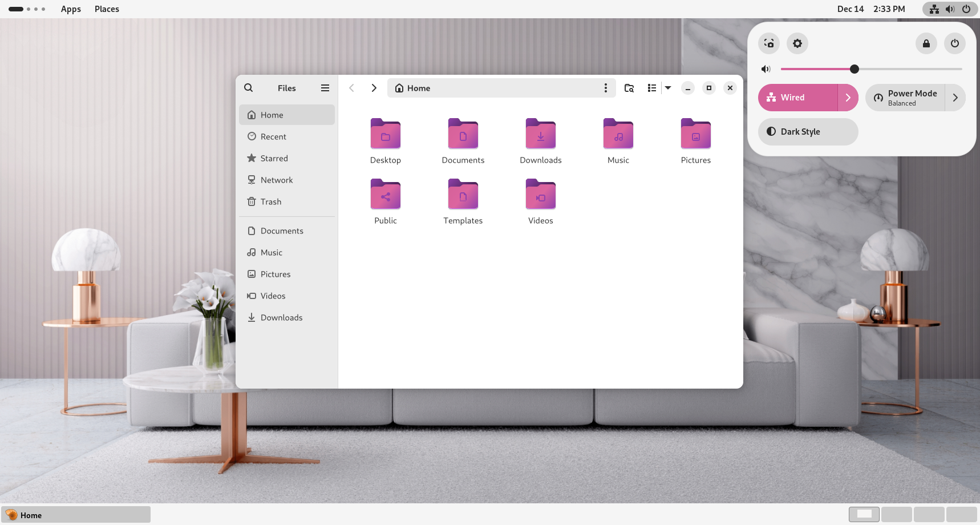The width and height of the screenshot is (980, 525).
Task: Open the Public folder
Action: click(386, 201)
